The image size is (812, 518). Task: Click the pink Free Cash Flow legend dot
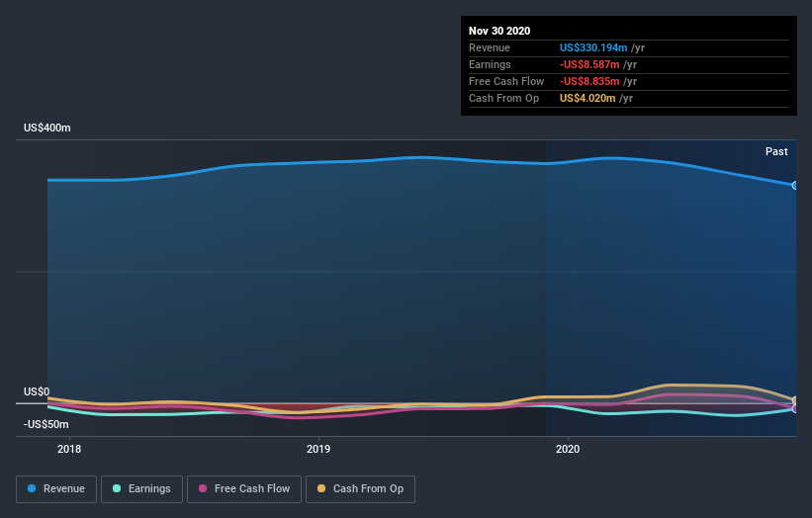(203, 488)
